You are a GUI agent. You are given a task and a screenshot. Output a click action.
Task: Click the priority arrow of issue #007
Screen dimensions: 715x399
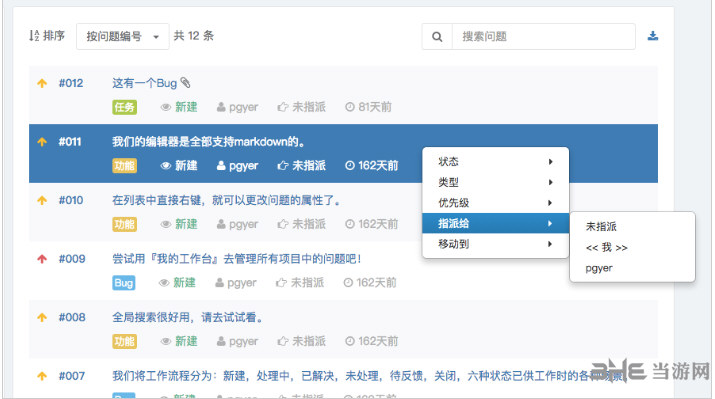(x=42, y=376)
